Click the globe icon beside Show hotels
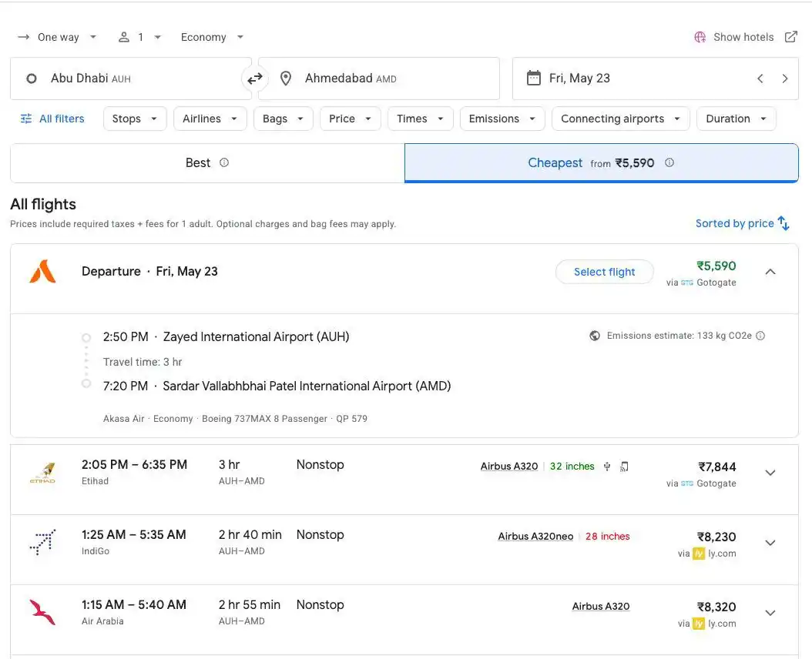 [x=700, y=37]
